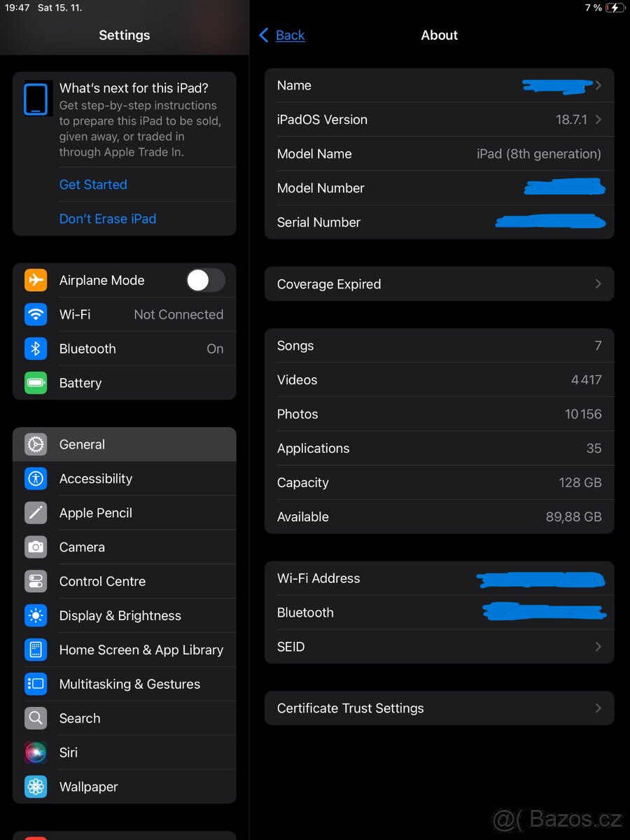Viewport: 630px width, 840px height.
Task: Toggle Airplane Mode on
Action: point(205,280)
